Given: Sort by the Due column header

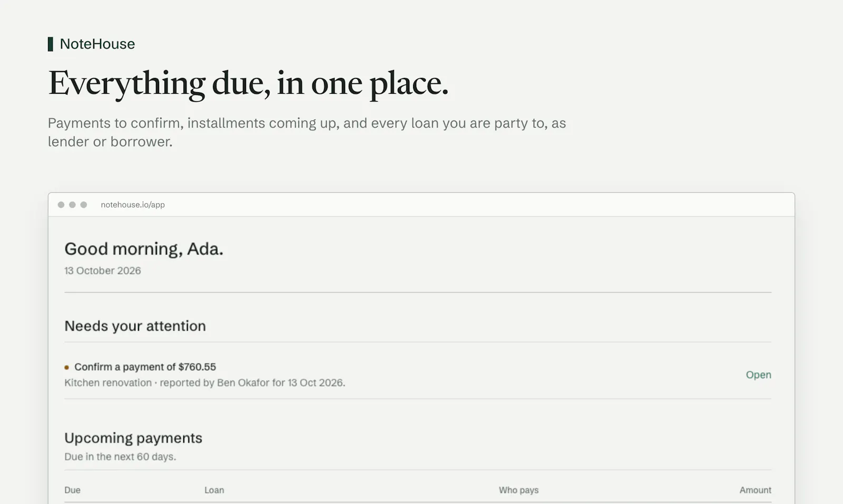Looking at the screenshot, I should tap(72, 490).
